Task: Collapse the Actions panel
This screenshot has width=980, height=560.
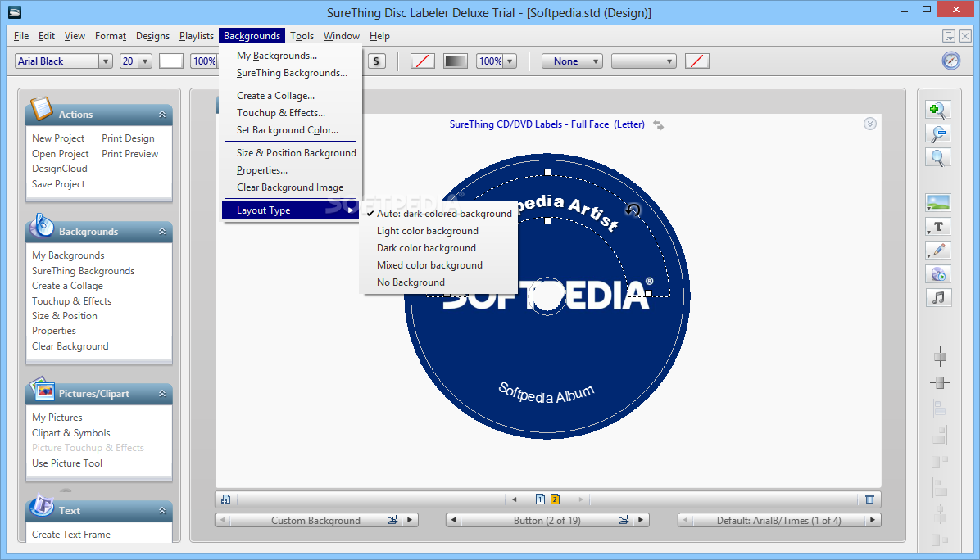Action: coord(162,115)
